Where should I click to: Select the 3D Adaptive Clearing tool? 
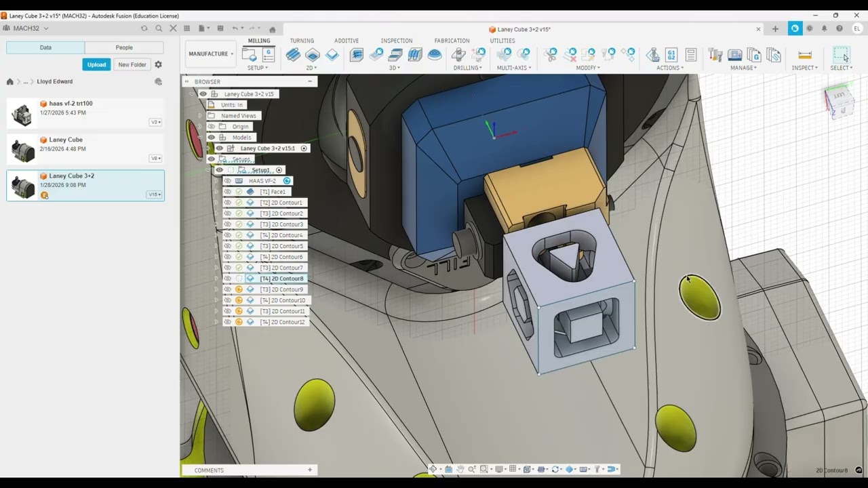pyautogui.click(x=357, y=55)
